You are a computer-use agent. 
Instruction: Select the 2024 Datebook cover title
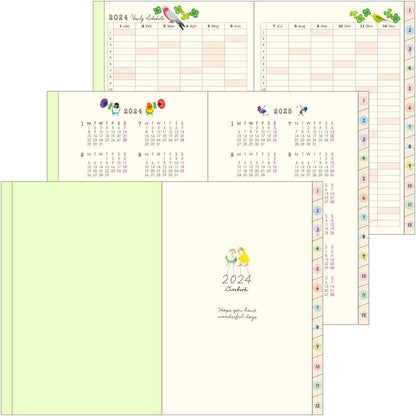tap(237, 283)
